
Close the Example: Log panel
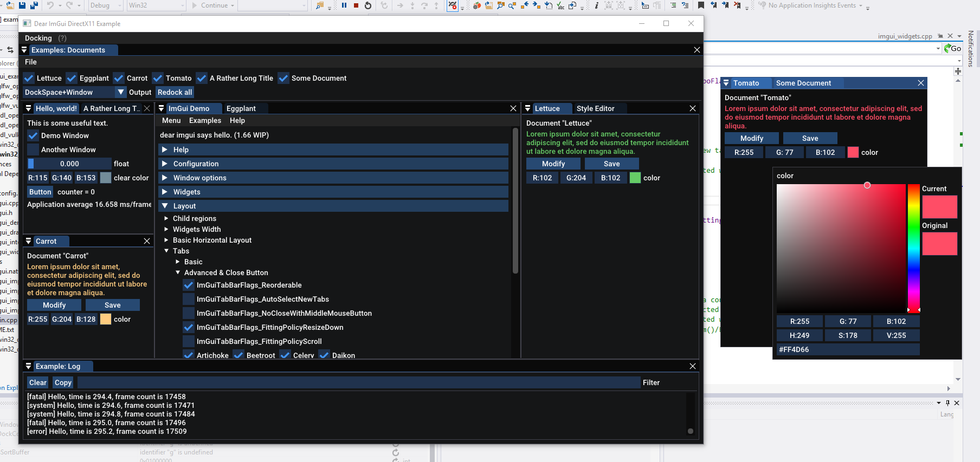(693, 366)
